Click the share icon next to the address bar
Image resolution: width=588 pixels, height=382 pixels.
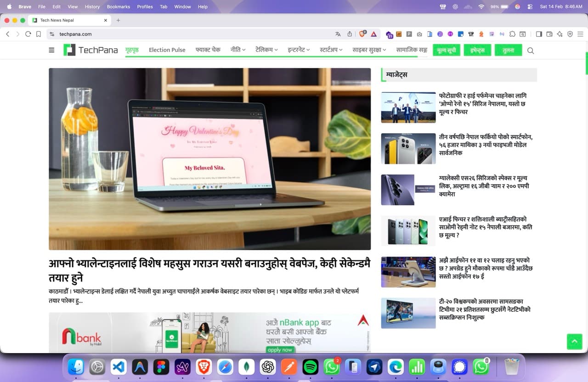coord(350,34)
